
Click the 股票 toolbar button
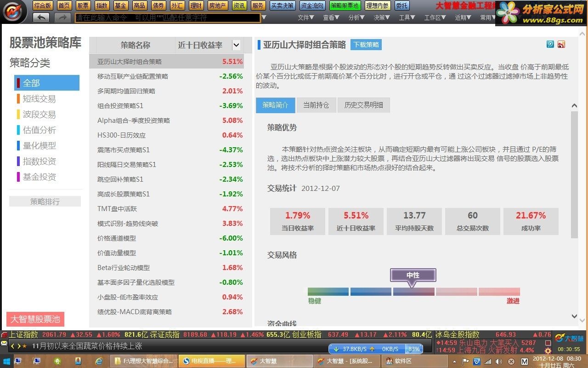tap(83, 6)
